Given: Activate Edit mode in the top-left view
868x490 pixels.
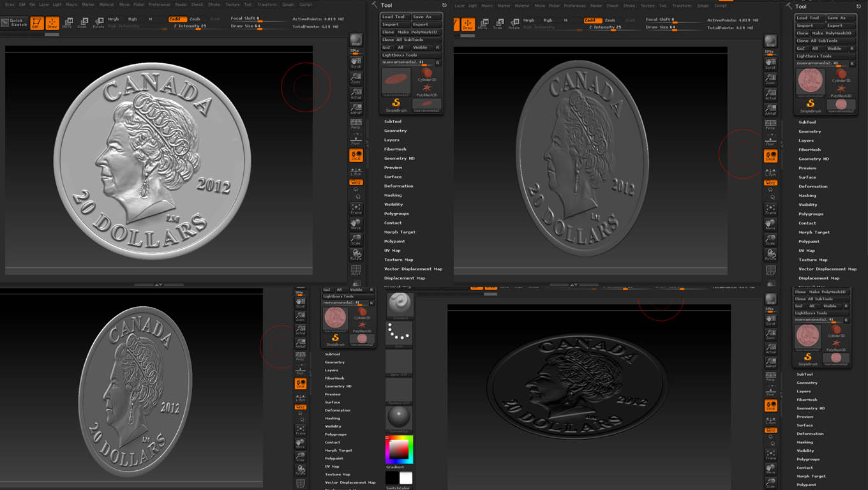Looking at the screenshot, I should pyautogui.click(x=37, y=24).
